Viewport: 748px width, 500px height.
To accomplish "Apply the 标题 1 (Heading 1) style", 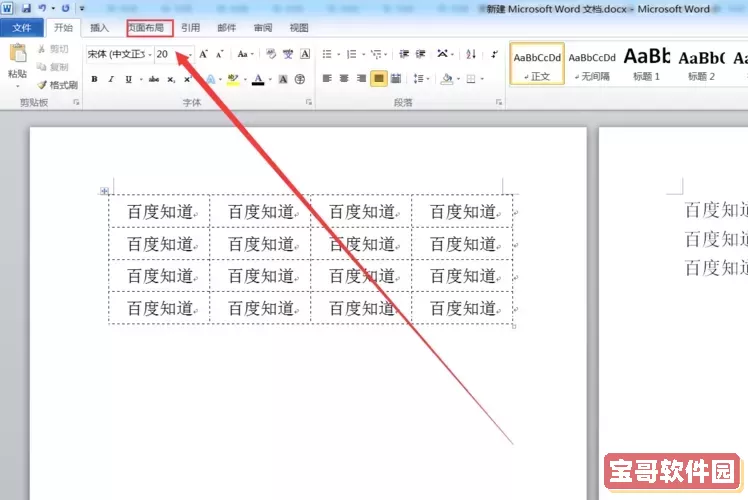I will [646, 64].
